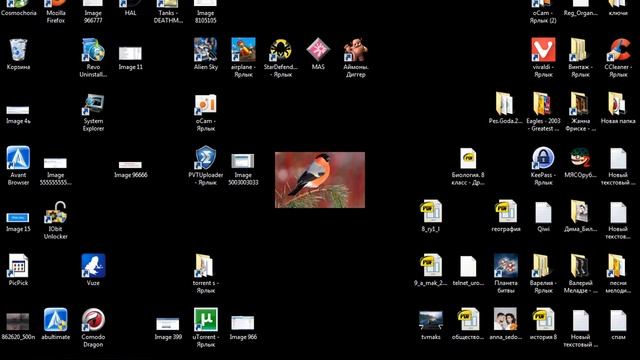Select the Image 11 file
The width and height of the screenshot is (640, 360).
(130, 53)
